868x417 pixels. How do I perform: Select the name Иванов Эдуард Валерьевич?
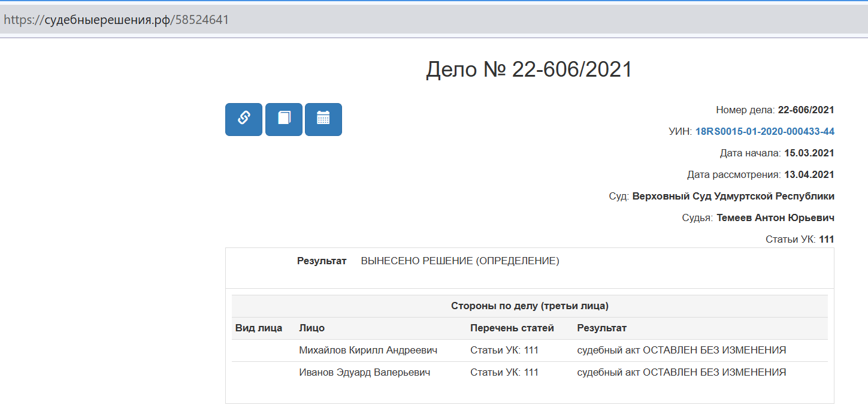[x=365, y=373]
